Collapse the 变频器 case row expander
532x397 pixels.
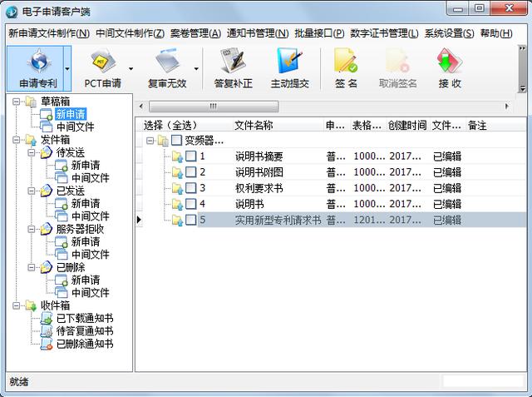[x=150, y=140]
